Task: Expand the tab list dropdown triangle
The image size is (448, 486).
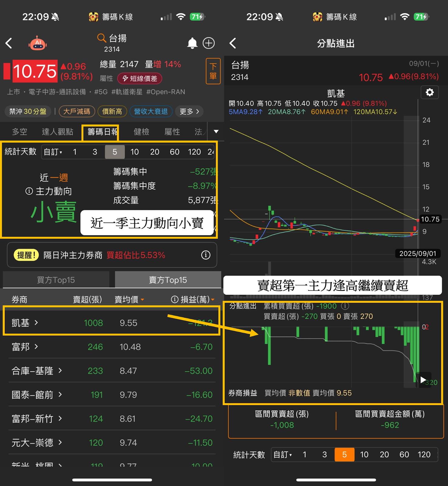Action: point(216,132)
